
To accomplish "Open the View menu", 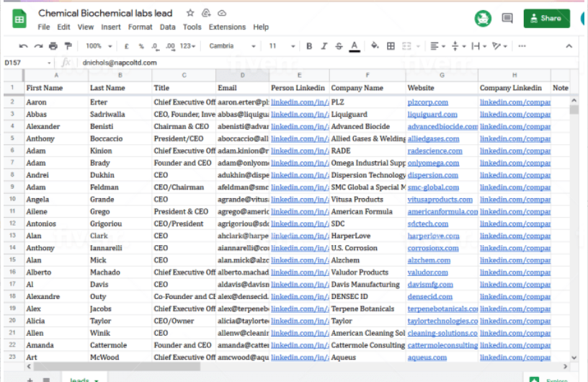I will (86, 27).
